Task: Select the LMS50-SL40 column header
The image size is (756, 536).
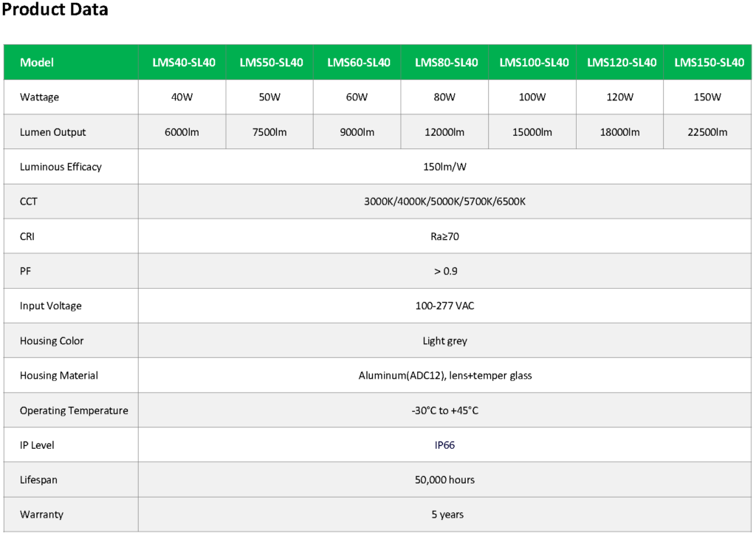Action: pyautogui.click(x=271, y=63)
